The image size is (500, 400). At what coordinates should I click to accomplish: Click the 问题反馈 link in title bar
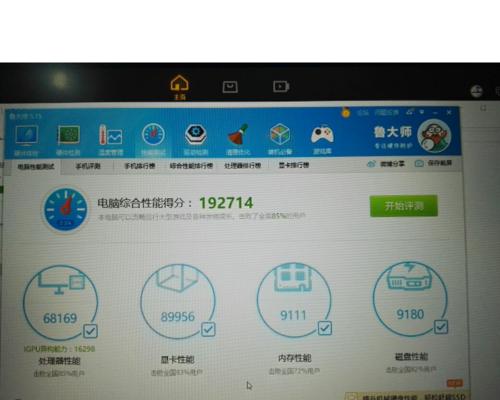[386, 112]
